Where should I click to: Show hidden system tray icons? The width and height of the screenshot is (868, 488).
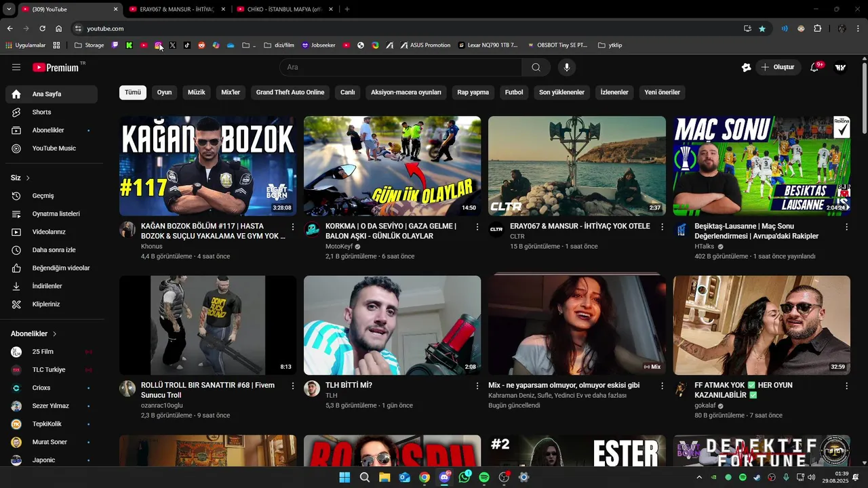(699, 477)
